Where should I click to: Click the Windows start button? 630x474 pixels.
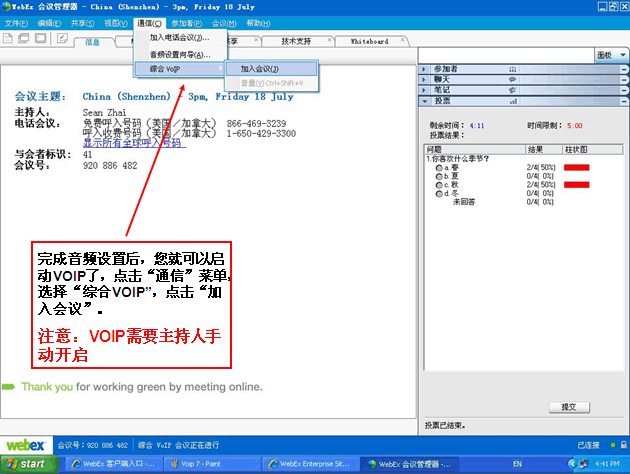29,464
